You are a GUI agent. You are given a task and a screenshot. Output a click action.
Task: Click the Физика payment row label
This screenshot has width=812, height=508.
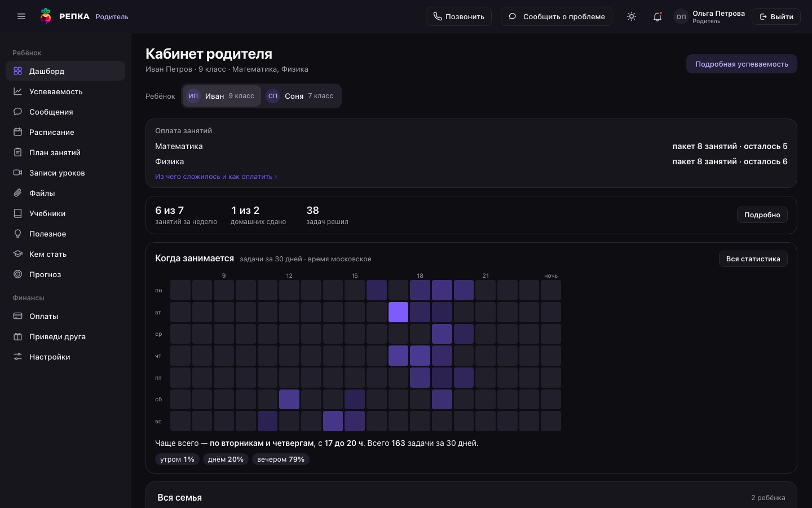(169, 161)
